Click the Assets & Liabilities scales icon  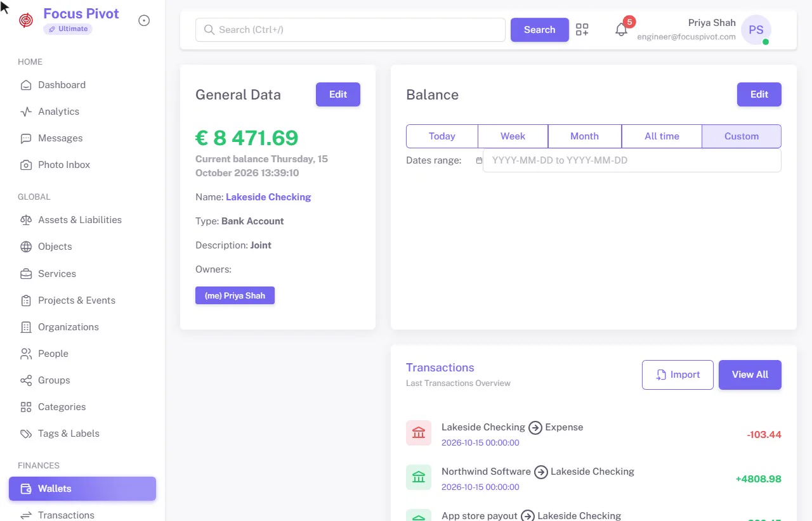[x=26, y=220]
